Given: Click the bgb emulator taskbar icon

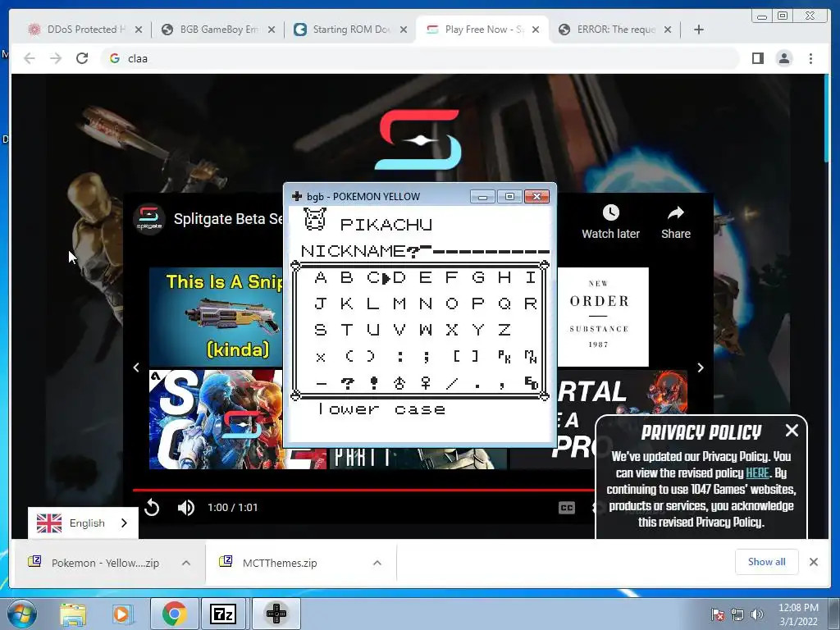Looking at the screenshot, I should [x=276, y=614].
